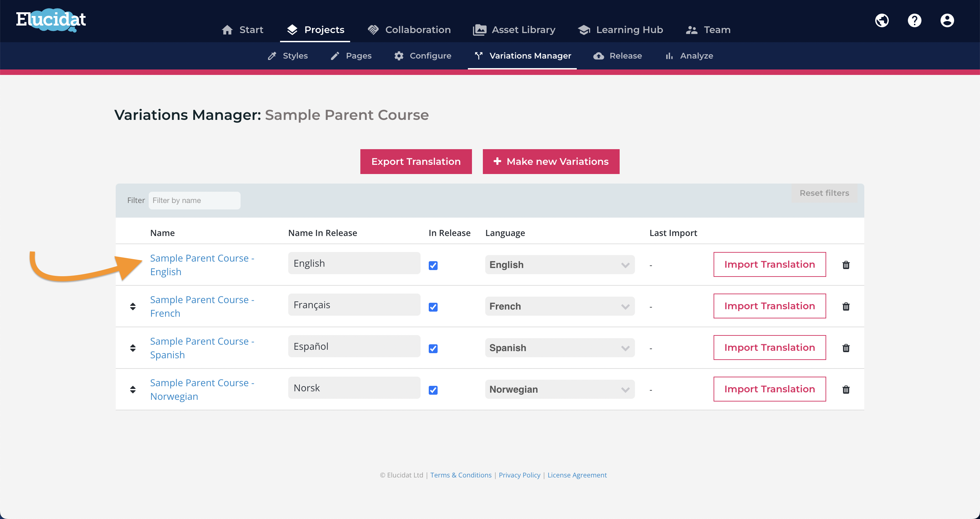Image resolution: width=980 pixels, height=519 pixels.
Task: Click Make new Variations button
Action: point(551,161)
